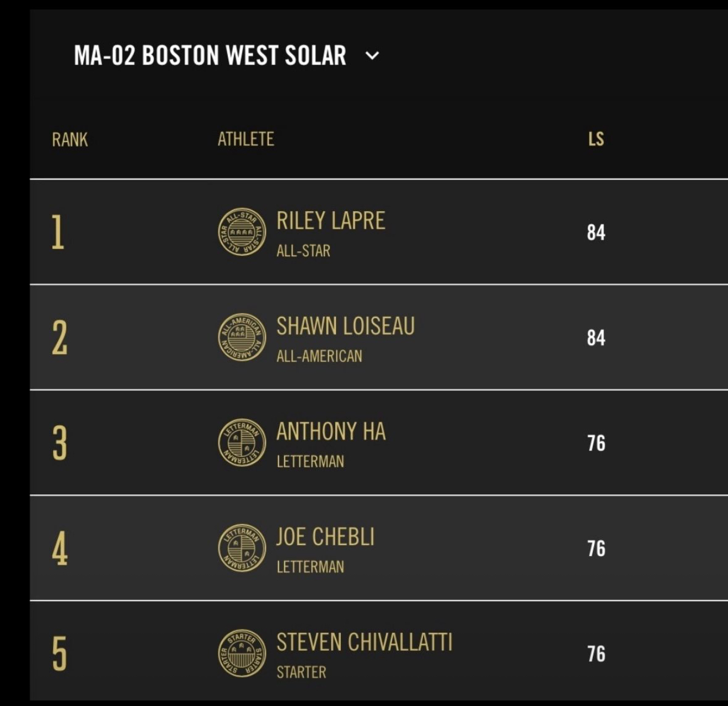
Task: Click Riley Lapre's All-Star badge icon
Action: point(242,232)
